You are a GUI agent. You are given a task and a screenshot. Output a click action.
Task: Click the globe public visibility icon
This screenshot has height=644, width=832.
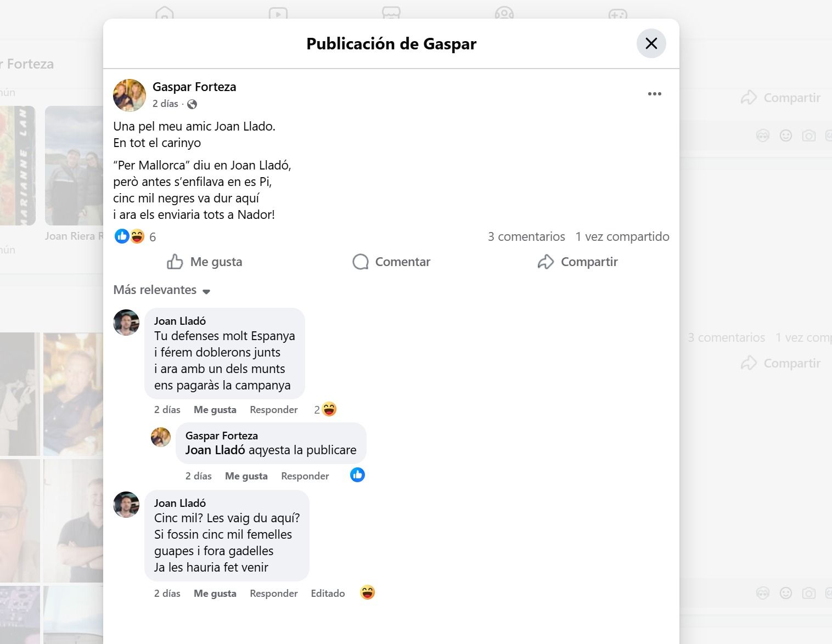[x=192, y=104]
